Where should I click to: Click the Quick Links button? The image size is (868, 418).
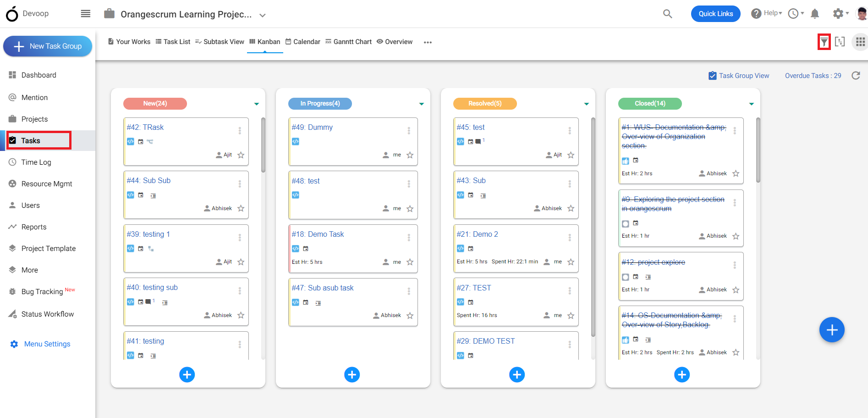pos(716,14)
